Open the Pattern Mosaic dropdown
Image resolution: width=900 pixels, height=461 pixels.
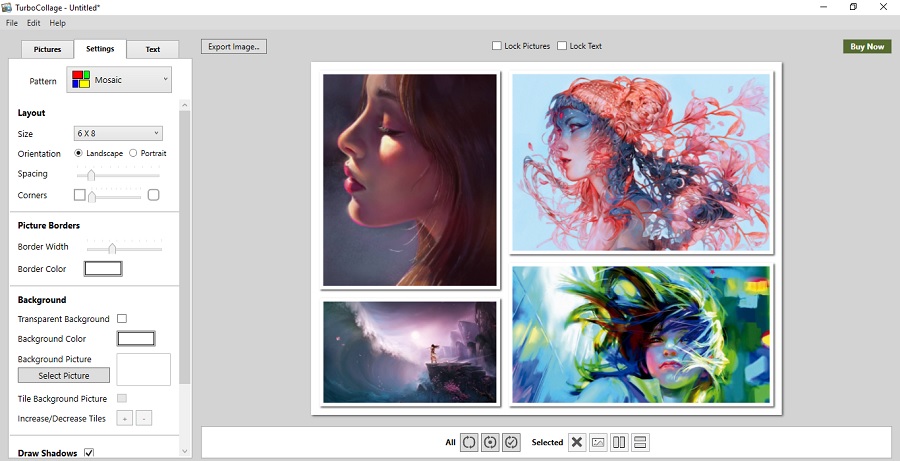119,80
